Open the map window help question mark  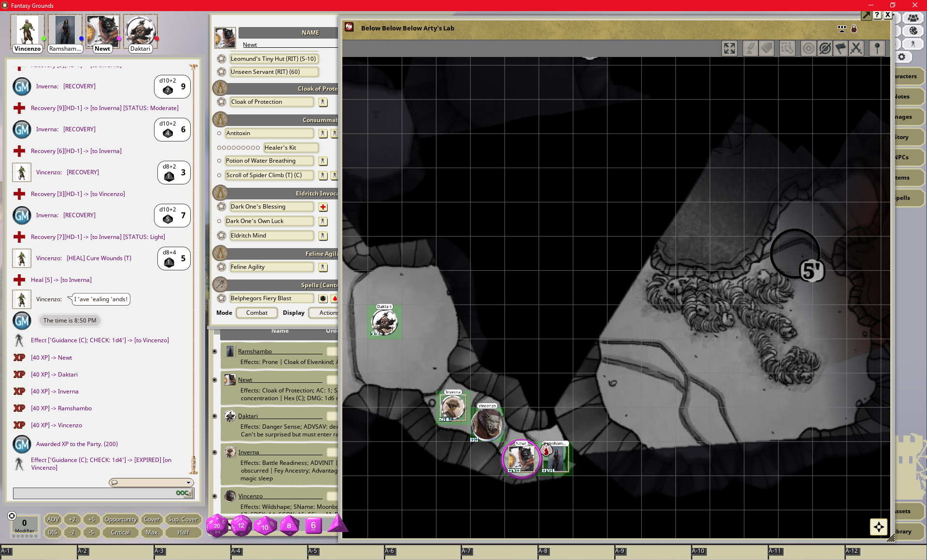coord(877,15)
